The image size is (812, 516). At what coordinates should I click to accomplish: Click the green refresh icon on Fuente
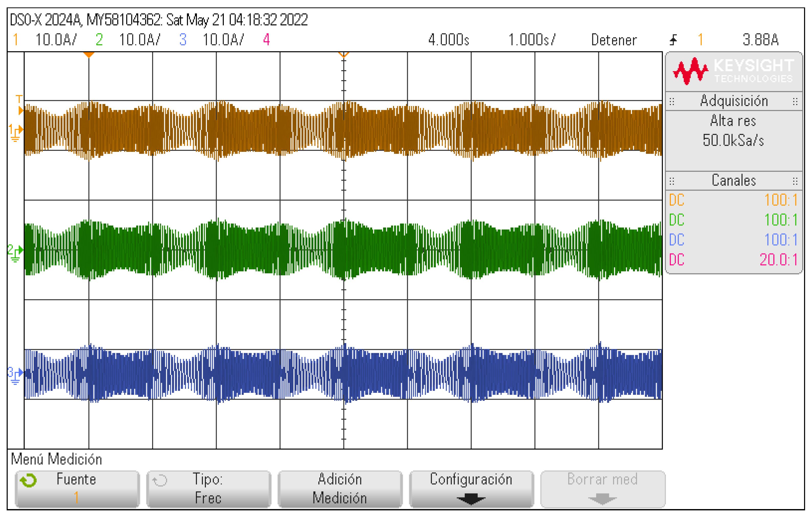pos(28,480)
